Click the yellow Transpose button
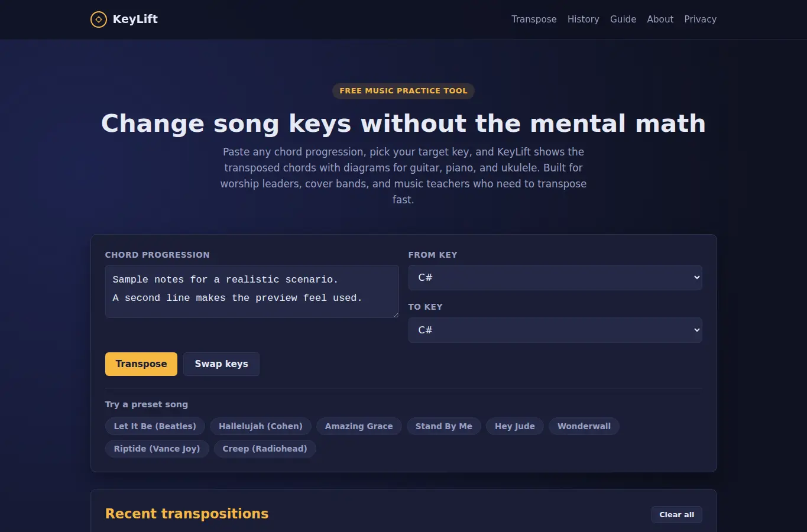The image size is (807, 532). tap(141, 364)
